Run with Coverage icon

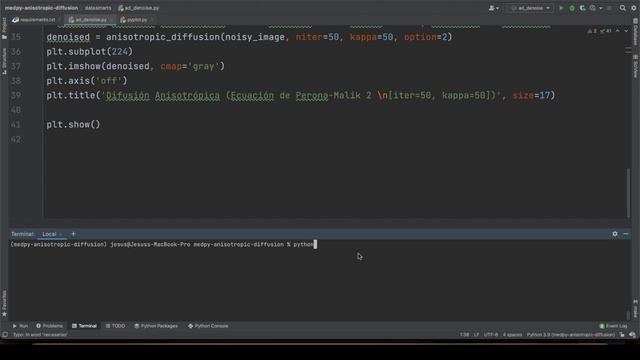point(582,8)
